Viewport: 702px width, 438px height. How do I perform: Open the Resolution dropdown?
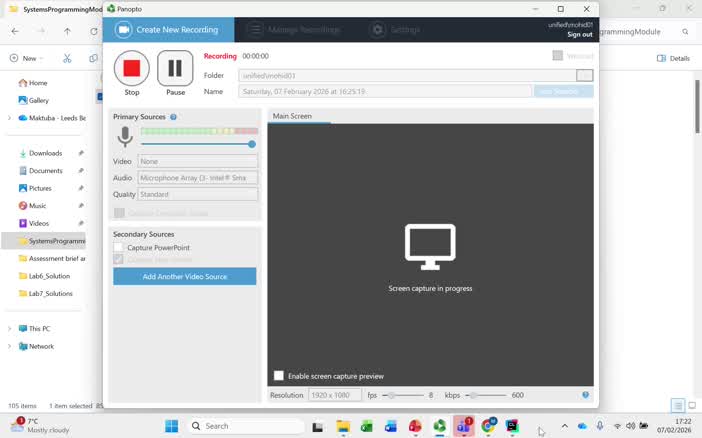(334, 395)
